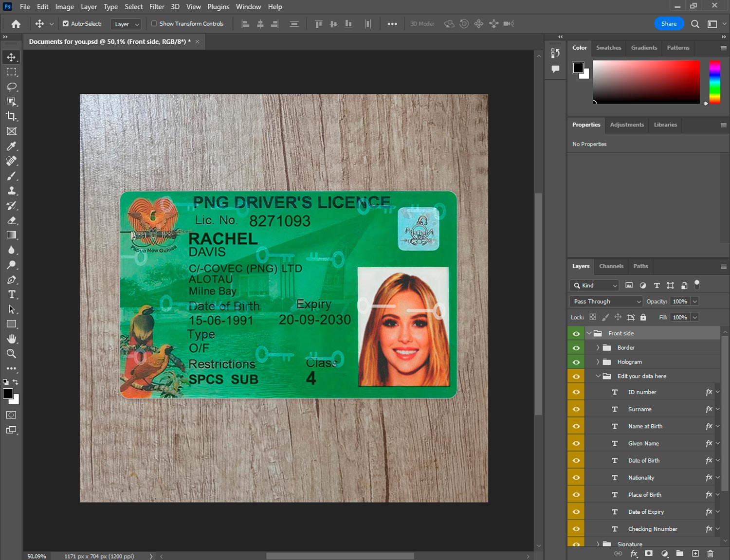The height and width of the screenshot is (560, 730).
Task: Switch to the Channels tab
Action: click(611, 266)
